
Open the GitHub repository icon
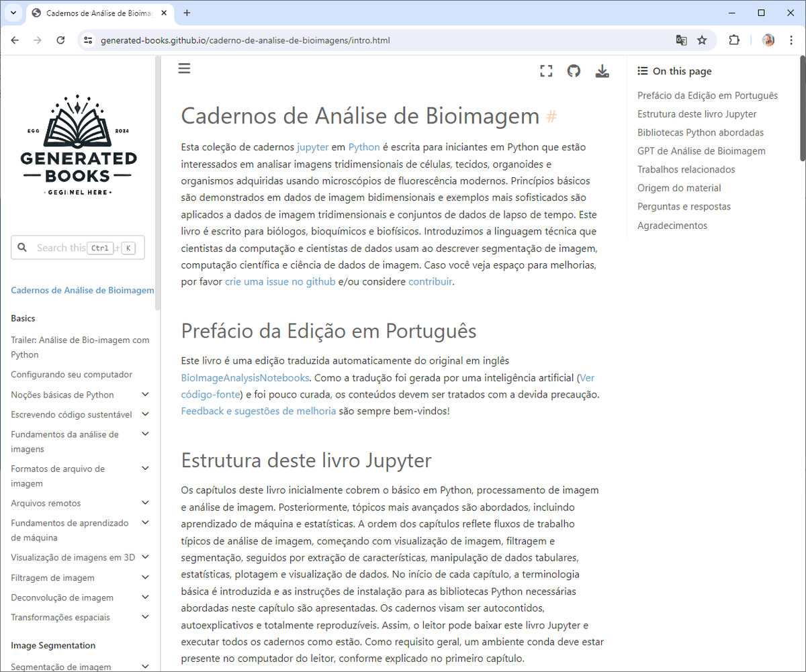coord(574,71)
